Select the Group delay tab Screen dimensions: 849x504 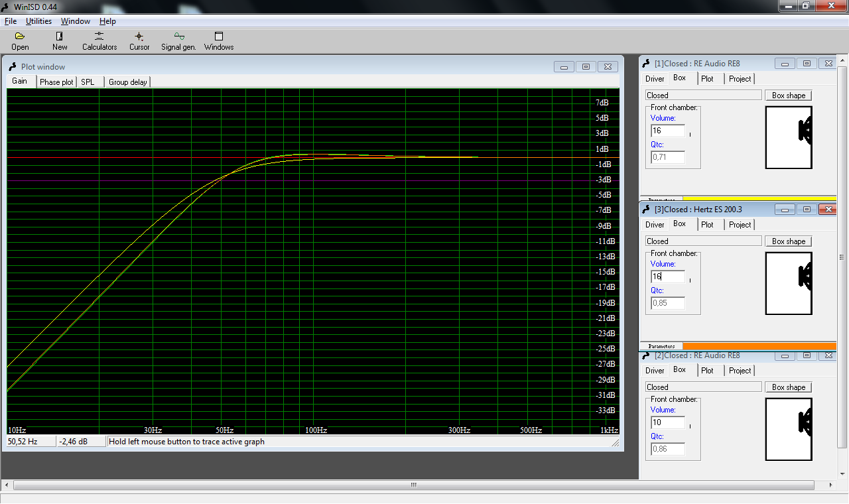click(x=128, y=82)
